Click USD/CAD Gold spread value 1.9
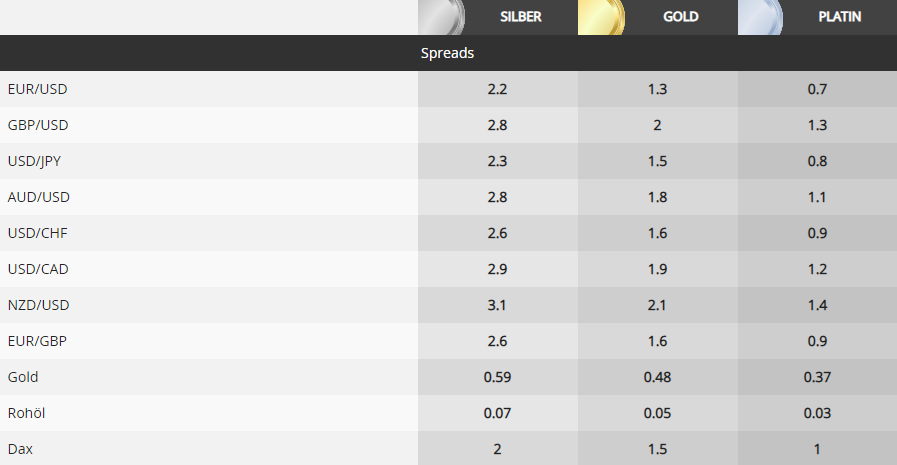 click(657, 269)
